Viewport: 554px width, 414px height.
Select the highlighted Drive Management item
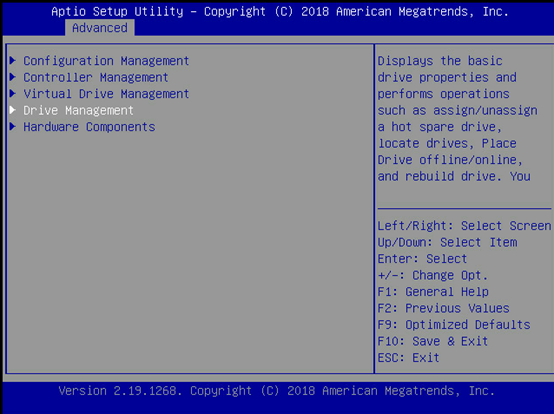78,111
